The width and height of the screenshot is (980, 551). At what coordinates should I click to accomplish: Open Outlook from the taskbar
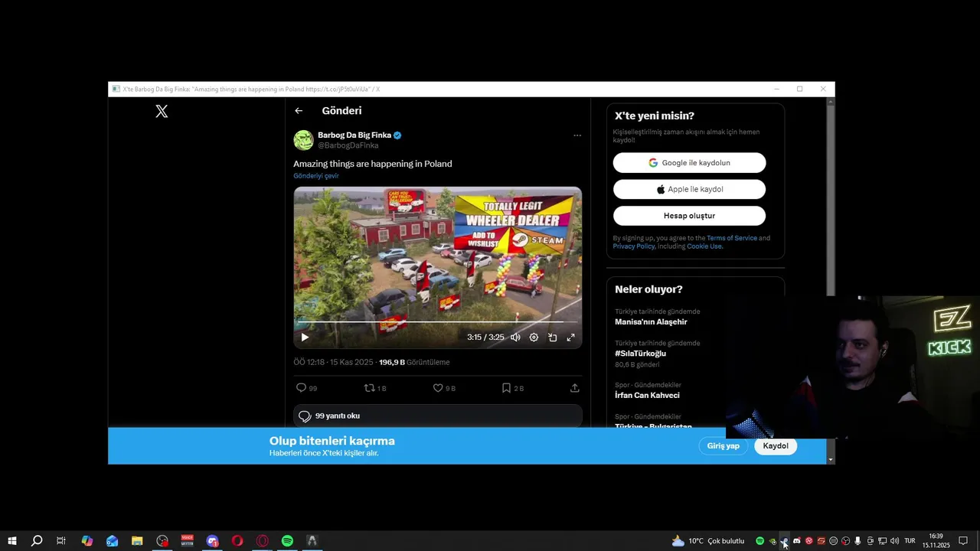point(112,541)
